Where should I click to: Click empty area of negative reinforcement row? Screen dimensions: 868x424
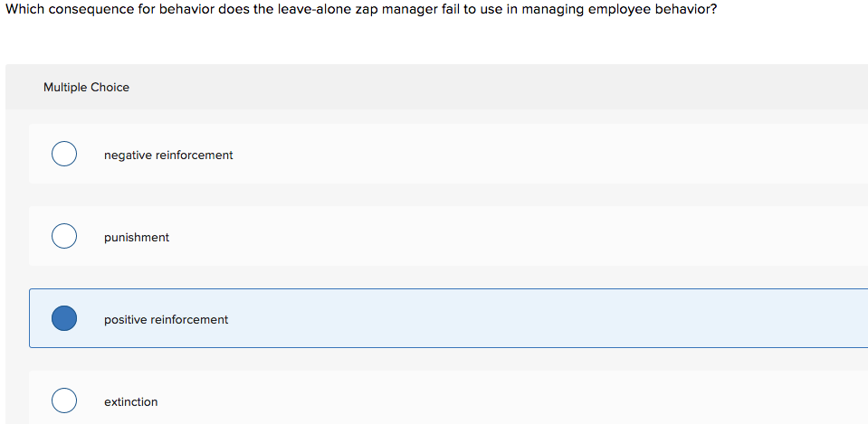tap(543, 155)
